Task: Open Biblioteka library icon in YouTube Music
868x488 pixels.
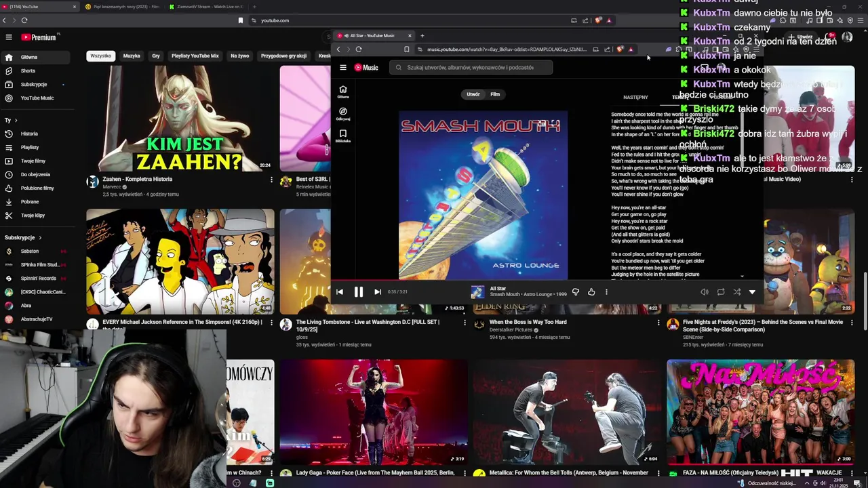Action: [x=343, y=136]
